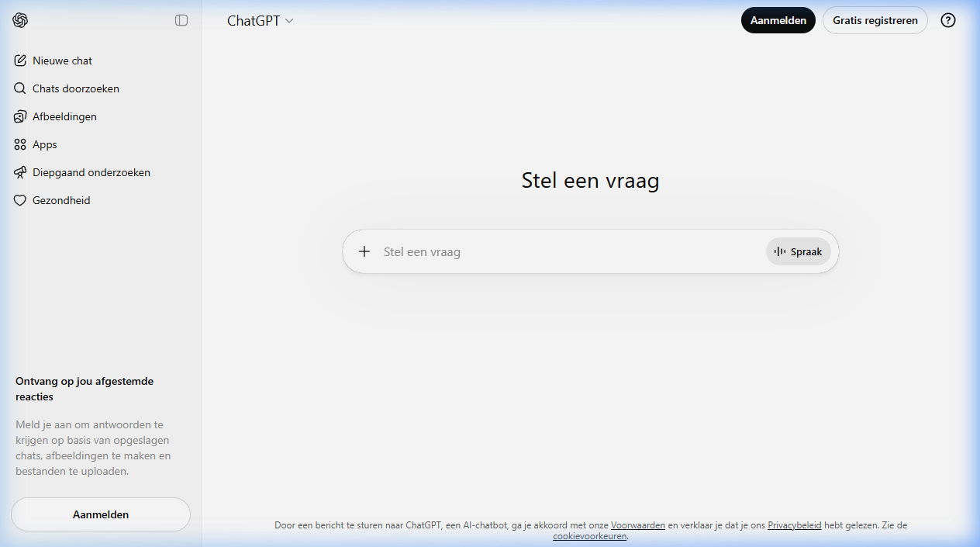Image resolution: width=980 pixels, height=547 pixels.
Task: Start voice mode with Spraak button
Action: (798, 251)
